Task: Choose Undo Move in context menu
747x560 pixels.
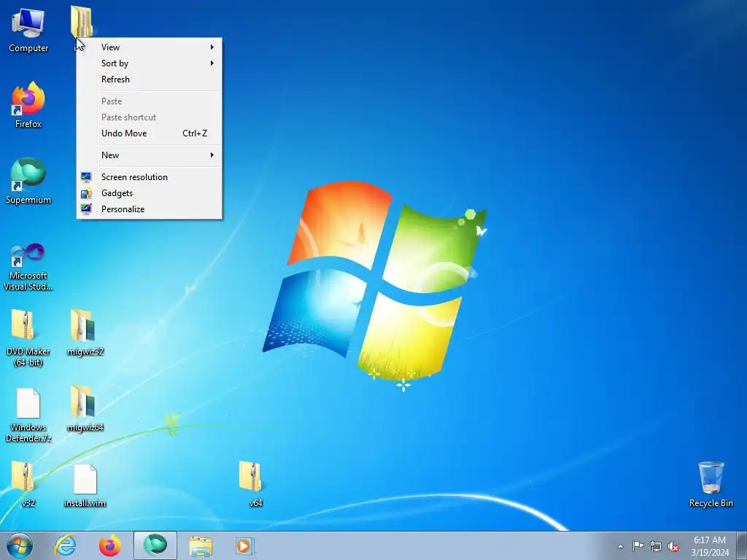Action: point(149,133)
